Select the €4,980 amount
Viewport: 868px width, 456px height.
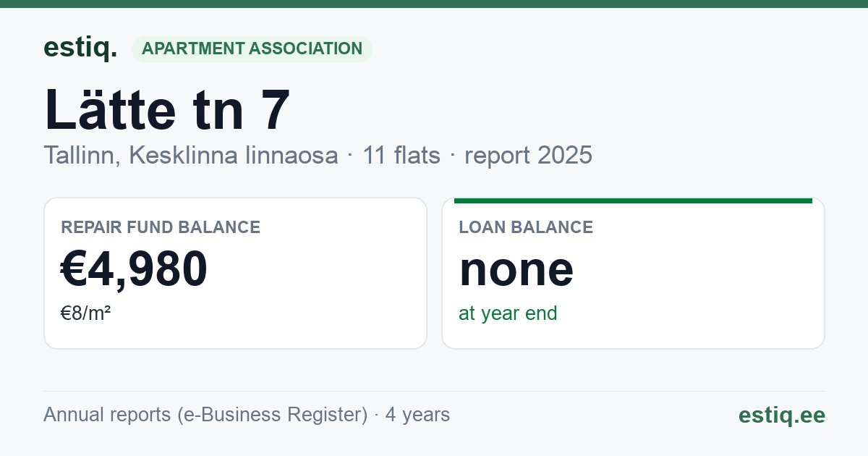(134, 269)
